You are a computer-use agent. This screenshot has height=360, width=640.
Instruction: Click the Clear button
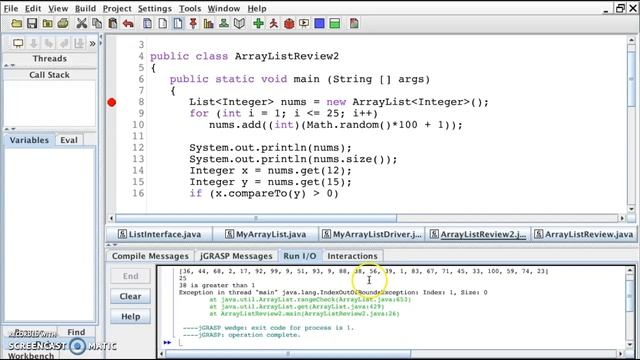click(131, 296)
